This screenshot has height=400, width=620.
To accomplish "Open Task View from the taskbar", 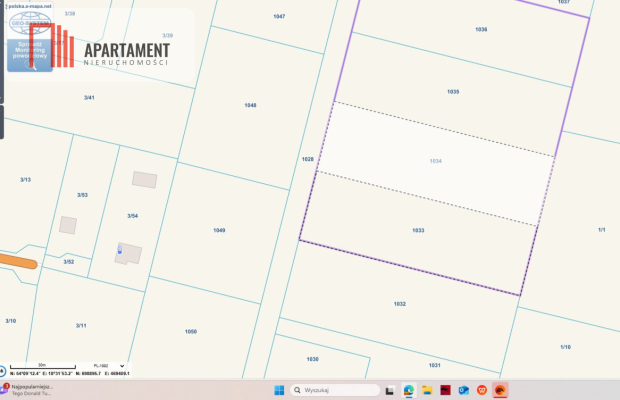I will (x=388, y=390).
